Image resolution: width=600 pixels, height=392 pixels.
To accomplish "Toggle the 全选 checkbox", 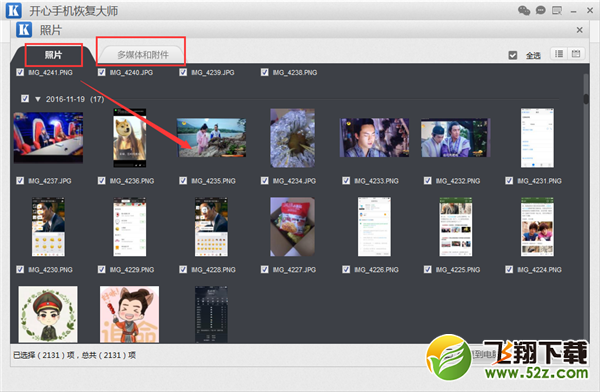I will point(513,56).
